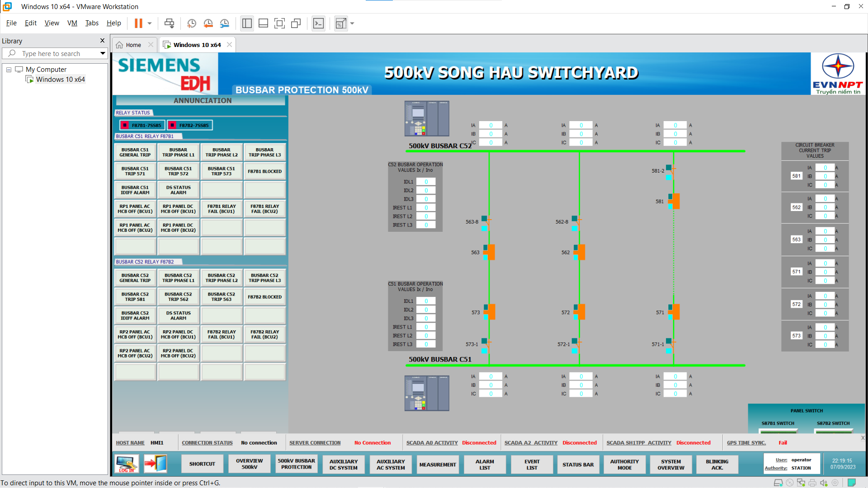868x488 pixels.
Task: Click the library search input field
Action: click(57, 53)
